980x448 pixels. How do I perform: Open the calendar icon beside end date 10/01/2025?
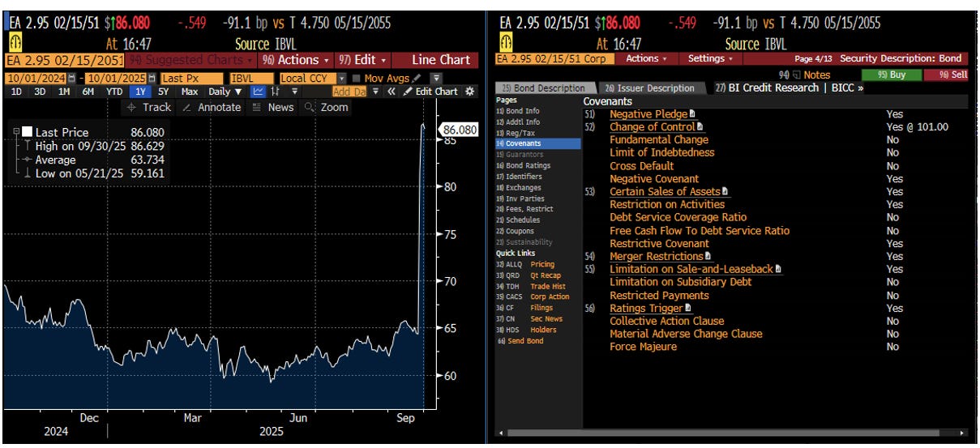coord(152,78)
